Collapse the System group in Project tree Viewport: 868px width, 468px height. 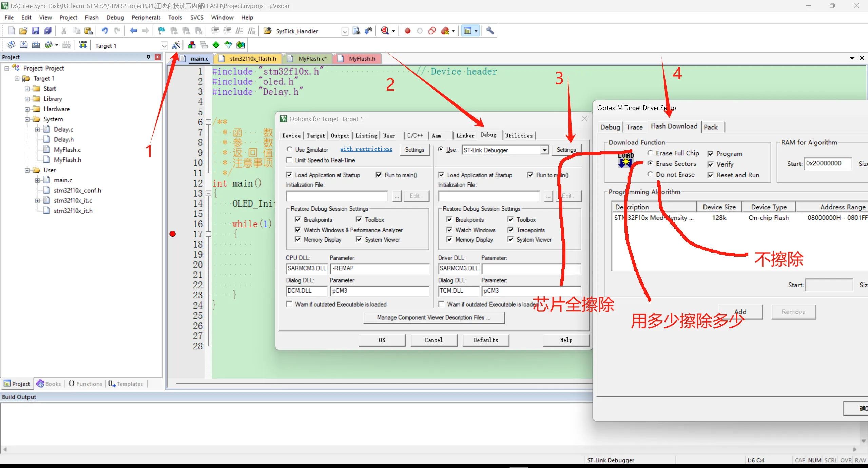[27, 119]
